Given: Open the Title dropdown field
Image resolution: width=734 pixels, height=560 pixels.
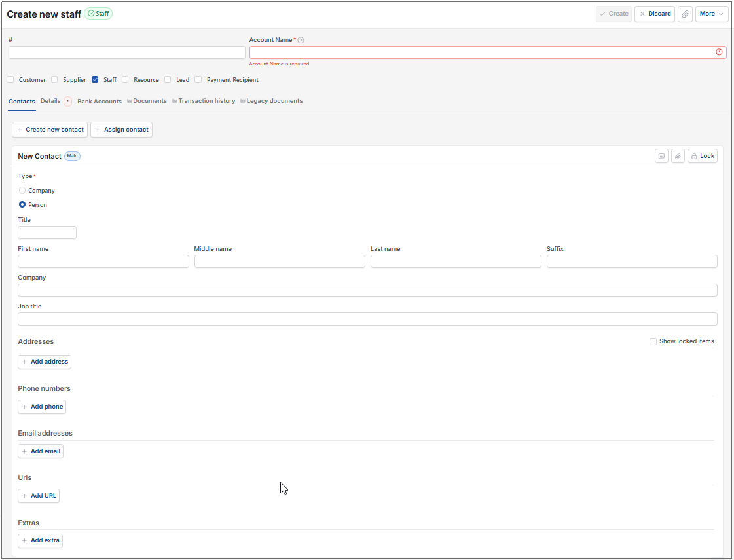Looking at the screenshot, I should point(46,233).
